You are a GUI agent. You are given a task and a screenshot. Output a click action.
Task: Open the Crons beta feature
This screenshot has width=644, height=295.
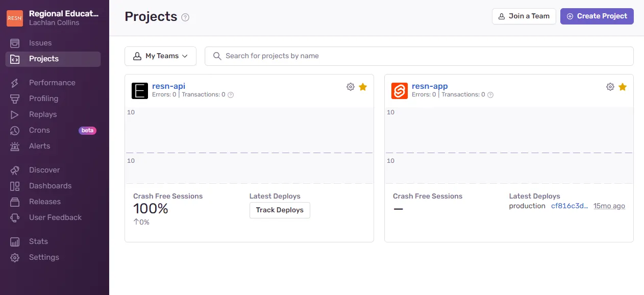[x=39, y=130]
